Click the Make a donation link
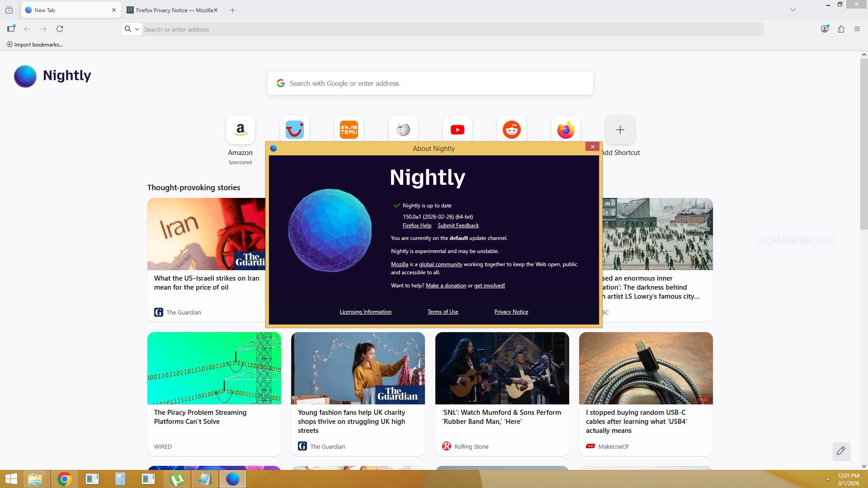 (x=446, y=286)
